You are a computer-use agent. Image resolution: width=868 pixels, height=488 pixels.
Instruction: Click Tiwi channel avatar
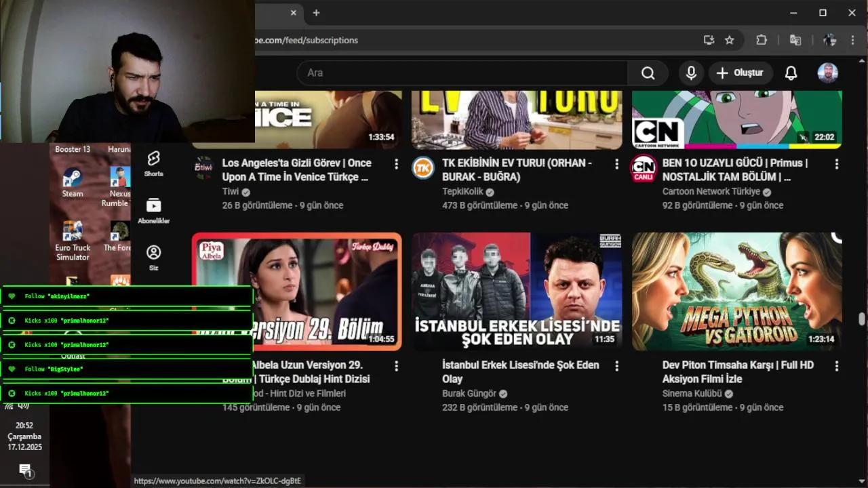[203, 167]
